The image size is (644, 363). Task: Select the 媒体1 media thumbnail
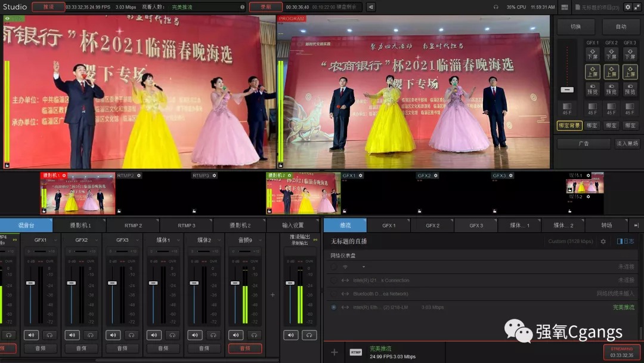586,183
